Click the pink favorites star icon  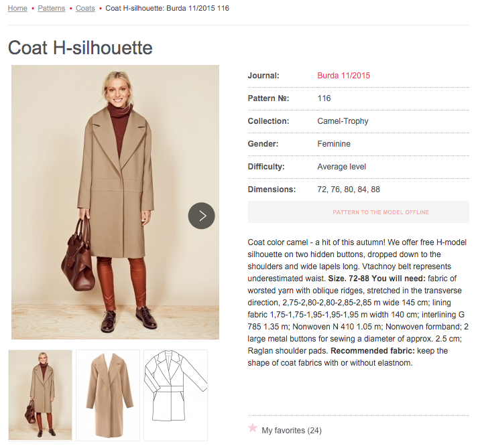[253, 428]
